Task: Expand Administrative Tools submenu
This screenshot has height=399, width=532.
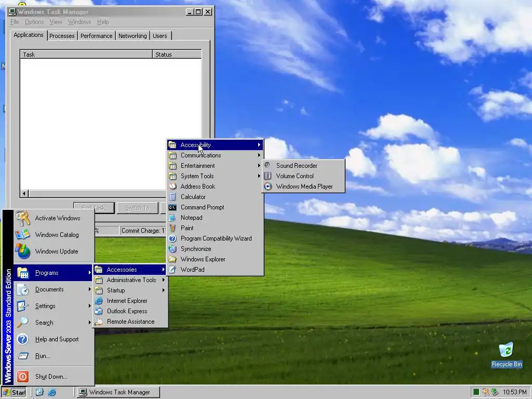Action: point(130,280)
